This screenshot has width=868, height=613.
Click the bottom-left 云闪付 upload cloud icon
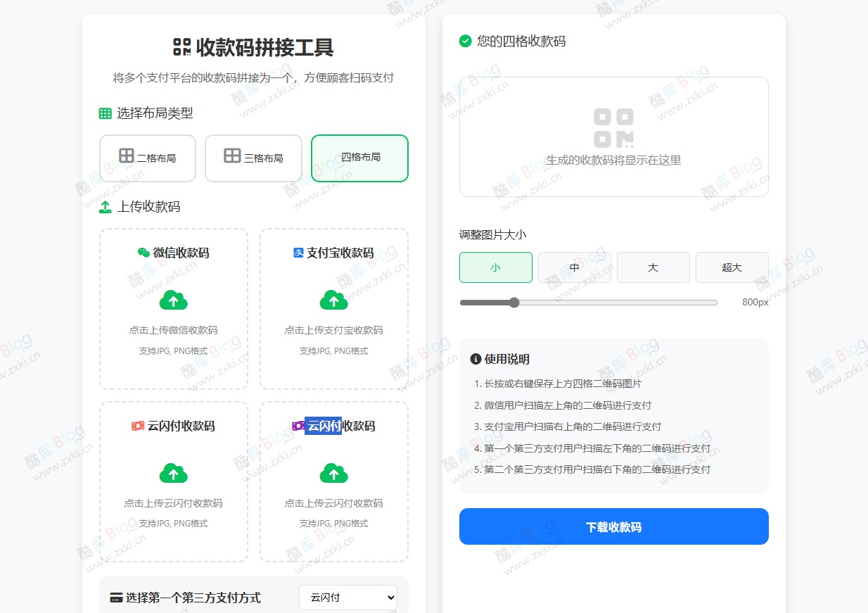174,473
